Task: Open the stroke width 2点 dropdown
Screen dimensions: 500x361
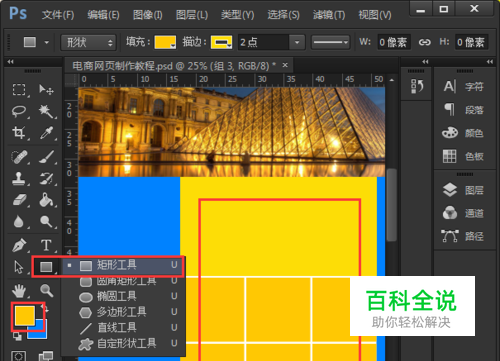Action: click(x=297, y=42)
